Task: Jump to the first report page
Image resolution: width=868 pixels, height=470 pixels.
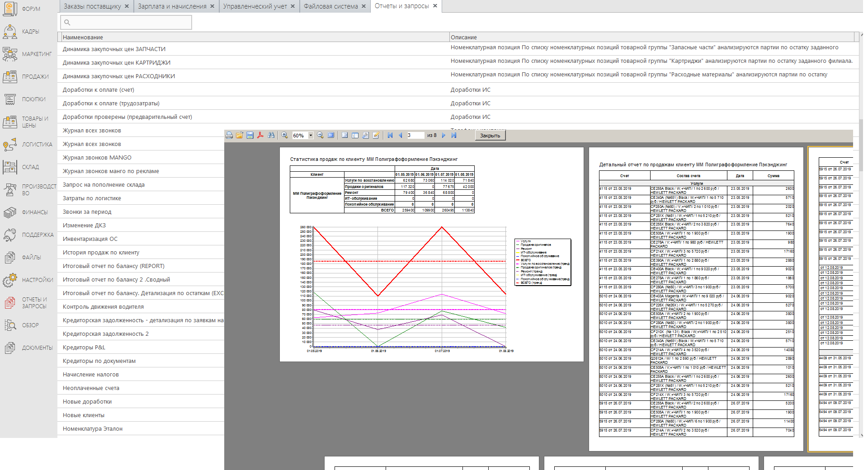Action: coord(390,135)
